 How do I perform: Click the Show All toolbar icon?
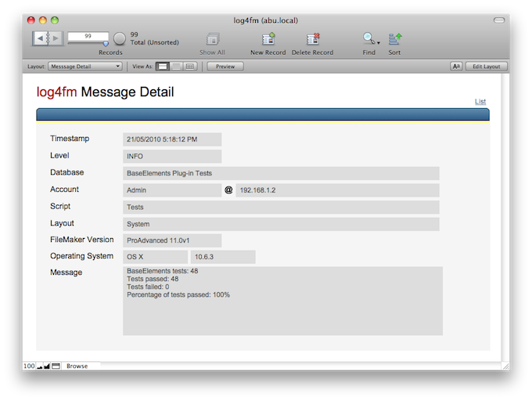[213, 39]
